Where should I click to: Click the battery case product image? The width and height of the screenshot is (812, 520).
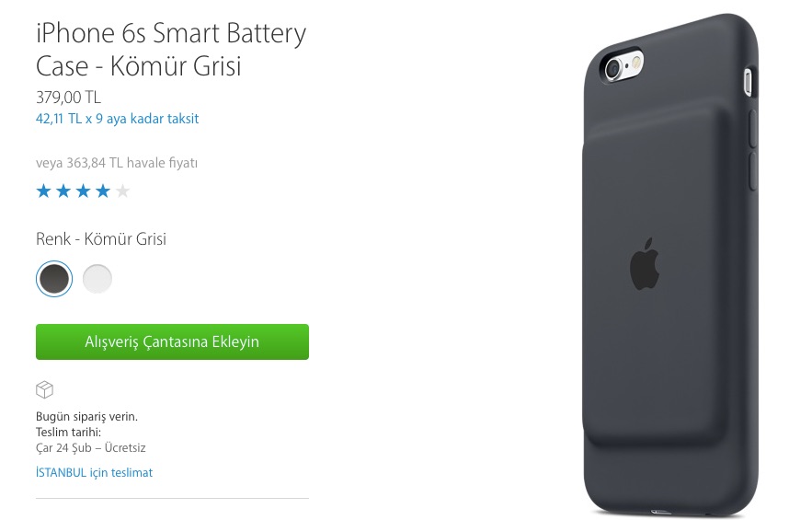tap(670, 264)
